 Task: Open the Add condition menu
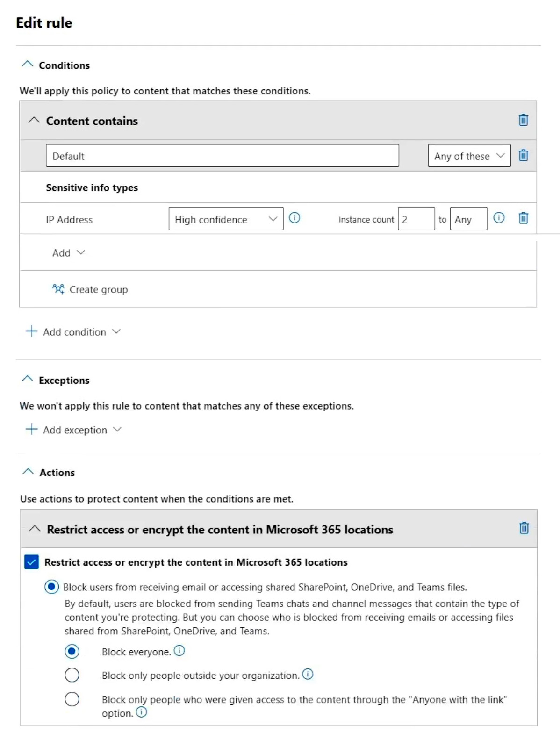pos(73,332)
